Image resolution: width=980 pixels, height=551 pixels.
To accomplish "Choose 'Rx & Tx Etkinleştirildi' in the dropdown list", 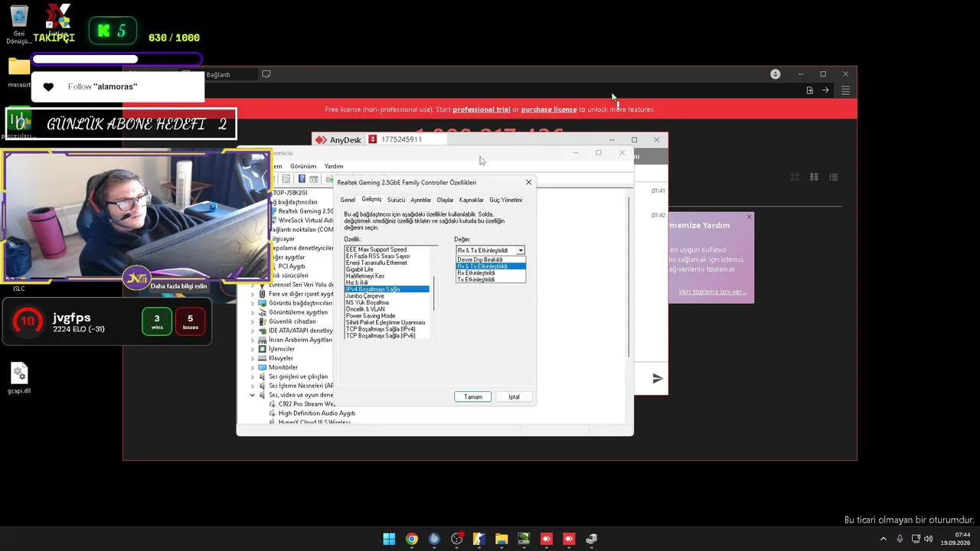I will coord(491,266).
